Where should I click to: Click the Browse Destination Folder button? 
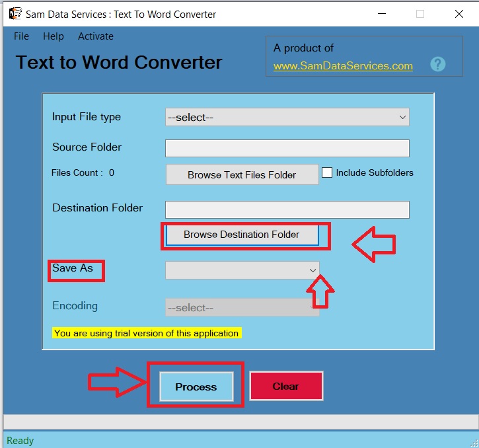[x=242, y=235]
